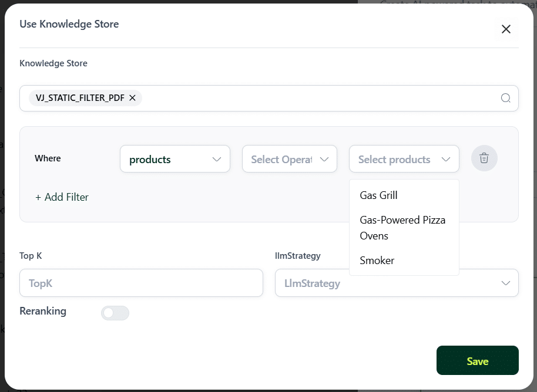This screenshot has width=537, height=392.
Task: Click the chevron arrow next to products
Action: pyautogui.click(x=216, y=159)
